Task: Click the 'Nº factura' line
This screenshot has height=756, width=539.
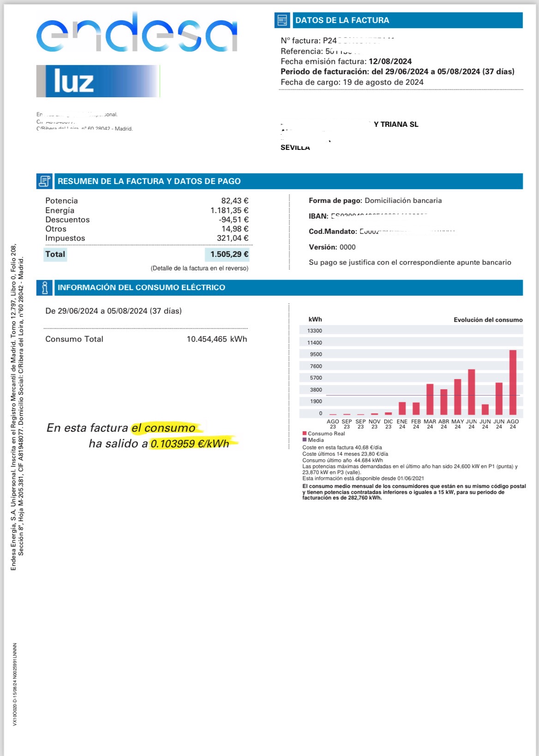Action: 337,41
